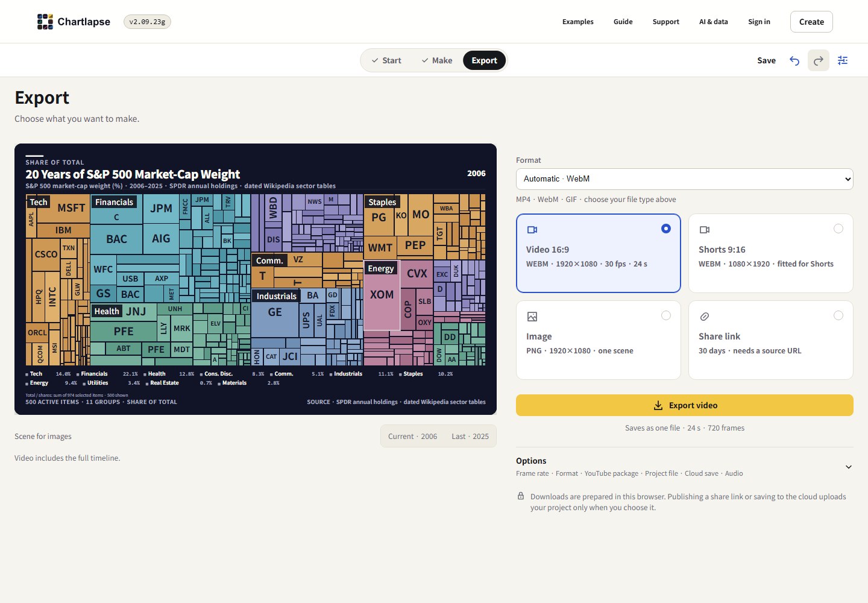This screenshot has width=868, height=603.
Task: Open the Examples menu item
Action: coord(578,22)
